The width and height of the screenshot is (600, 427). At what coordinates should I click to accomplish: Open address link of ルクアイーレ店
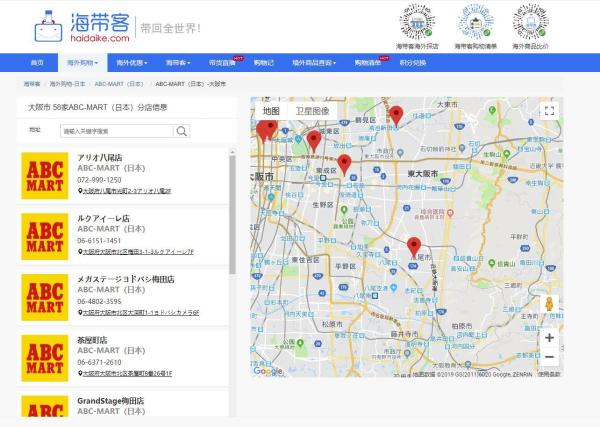coord(139,251)
